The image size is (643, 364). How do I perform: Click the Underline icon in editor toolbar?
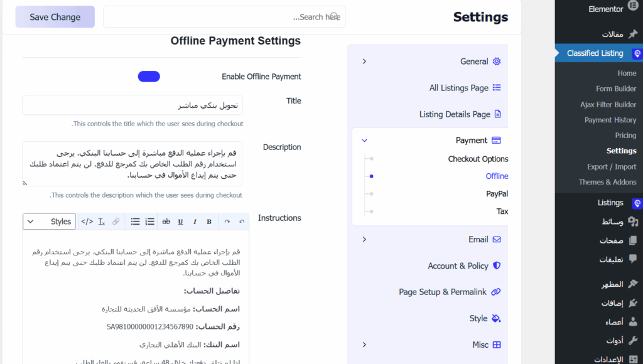[x=180, y=222]
